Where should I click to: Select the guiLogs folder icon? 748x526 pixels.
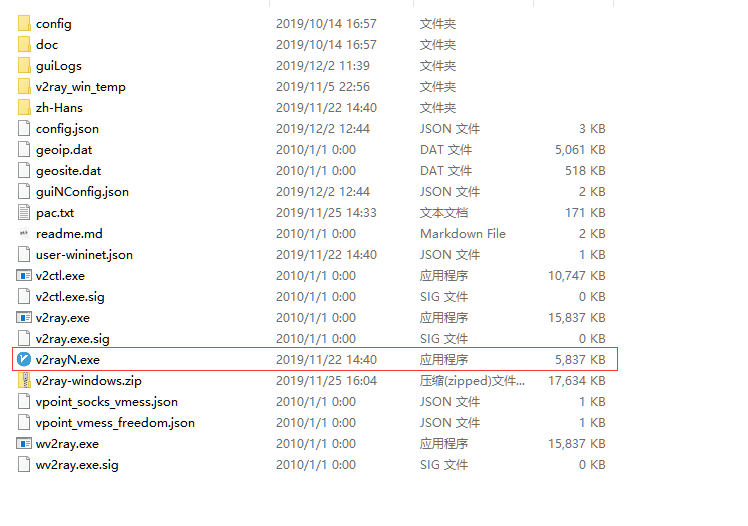pos(25,65)
